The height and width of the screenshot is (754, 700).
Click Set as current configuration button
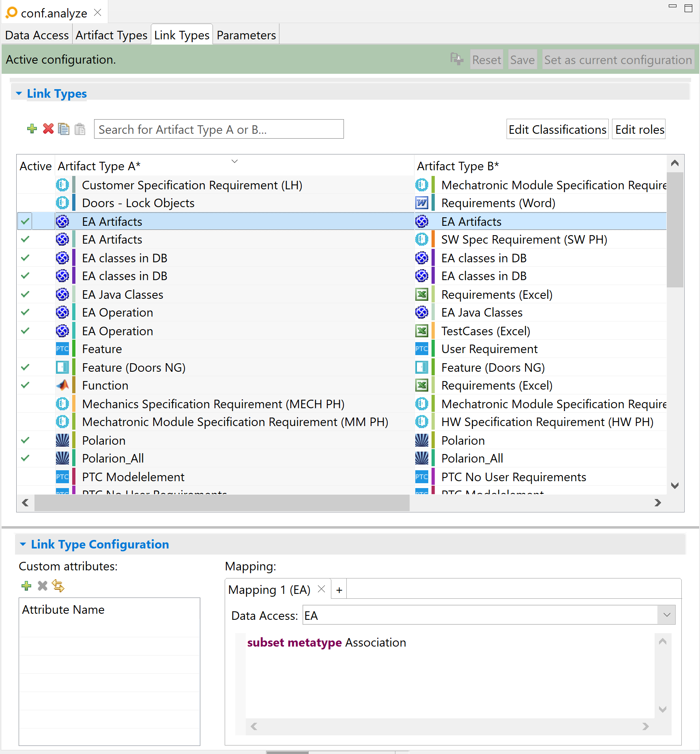[618, 60]
